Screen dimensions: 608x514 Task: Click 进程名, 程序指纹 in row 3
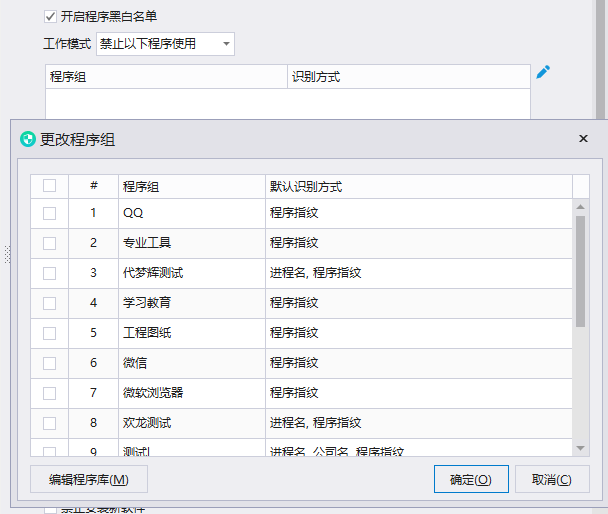coord(315,273)
